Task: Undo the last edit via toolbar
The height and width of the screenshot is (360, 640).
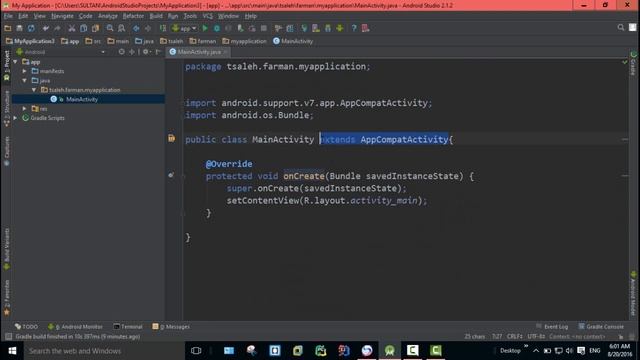Action: pyautogui.click(x=46, y=28)
